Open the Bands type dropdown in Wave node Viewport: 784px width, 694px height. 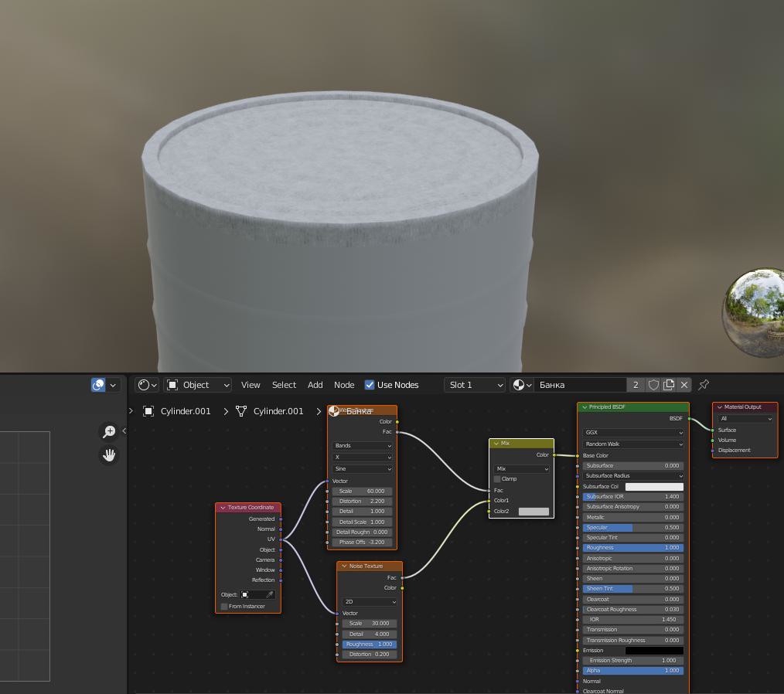pyautogui.click(x=362, y=446)
